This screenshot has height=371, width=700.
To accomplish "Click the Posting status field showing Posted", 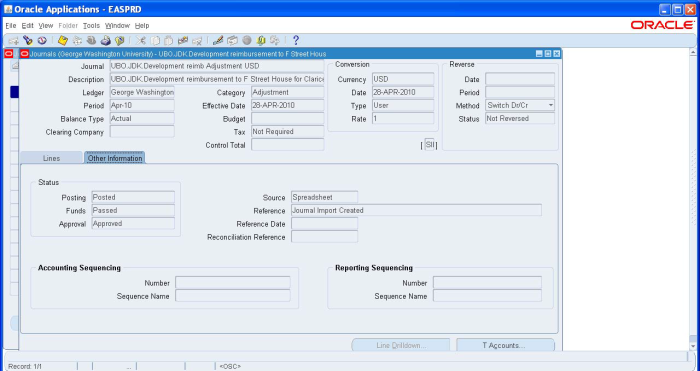I will coord(133,197).
